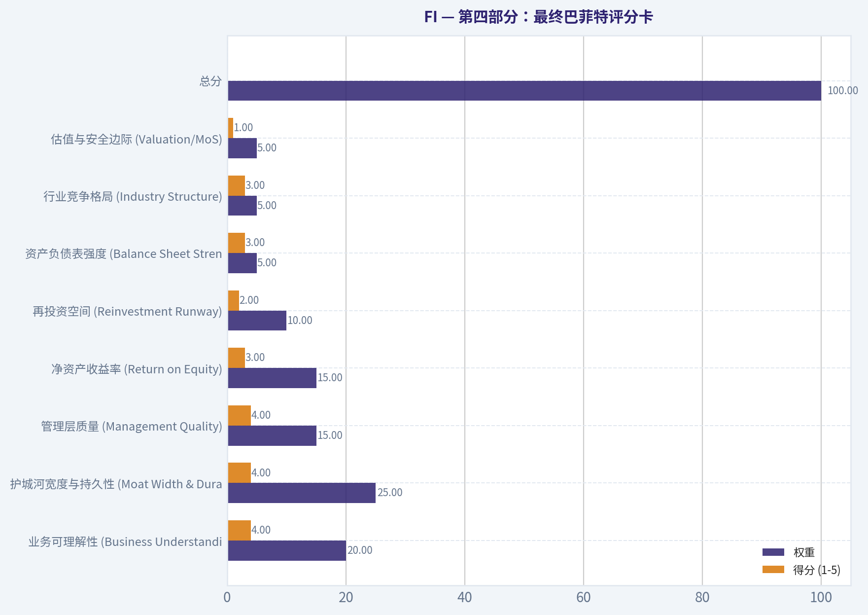868x615 pixels.
Task: Click the purple Moat Width weight bar
Action: 302,493
